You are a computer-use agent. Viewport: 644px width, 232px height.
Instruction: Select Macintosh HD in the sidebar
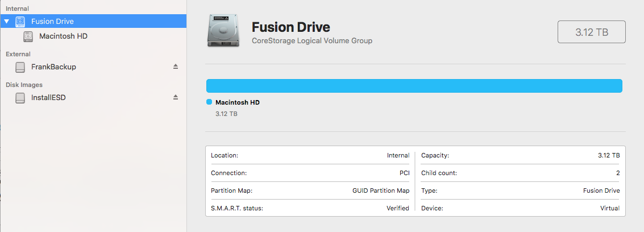pyautogui.click(x=63, y=36)
